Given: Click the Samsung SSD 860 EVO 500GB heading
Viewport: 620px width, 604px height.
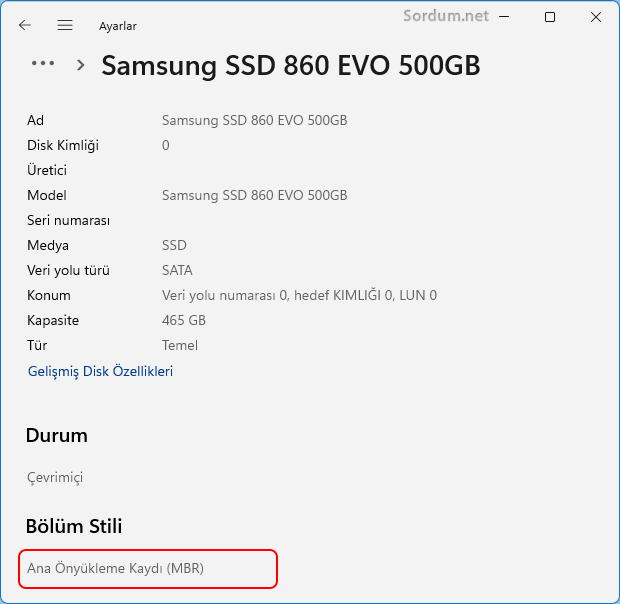Looking at the screenshot, I should pyautogui.click(x=291, y=65).
